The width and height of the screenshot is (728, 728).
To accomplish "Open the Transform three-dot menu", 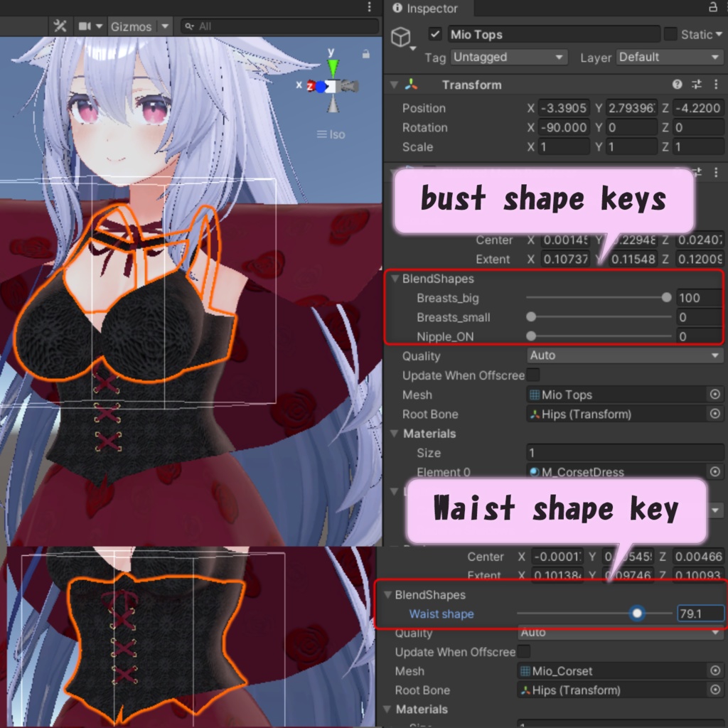I will click(x=716, y=84).
